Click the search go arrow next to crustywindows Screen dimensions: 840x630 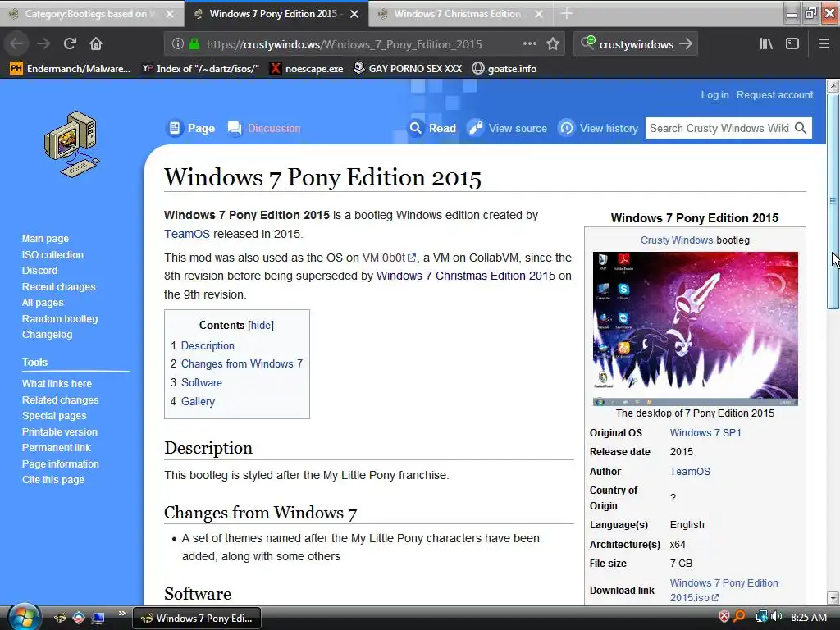(x=686, y=44)
